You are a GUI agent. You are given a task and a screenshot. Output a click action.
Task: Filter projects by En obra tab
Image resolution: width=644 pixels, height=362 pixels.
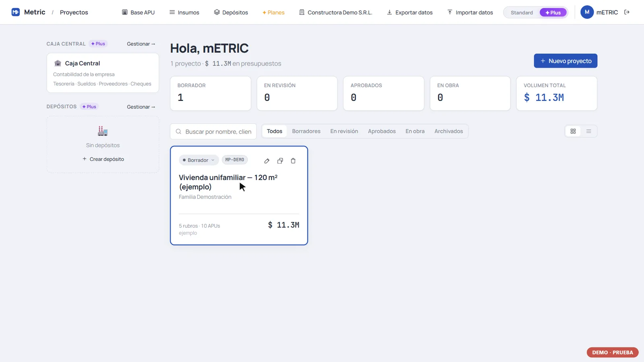(x=415, y=131)
